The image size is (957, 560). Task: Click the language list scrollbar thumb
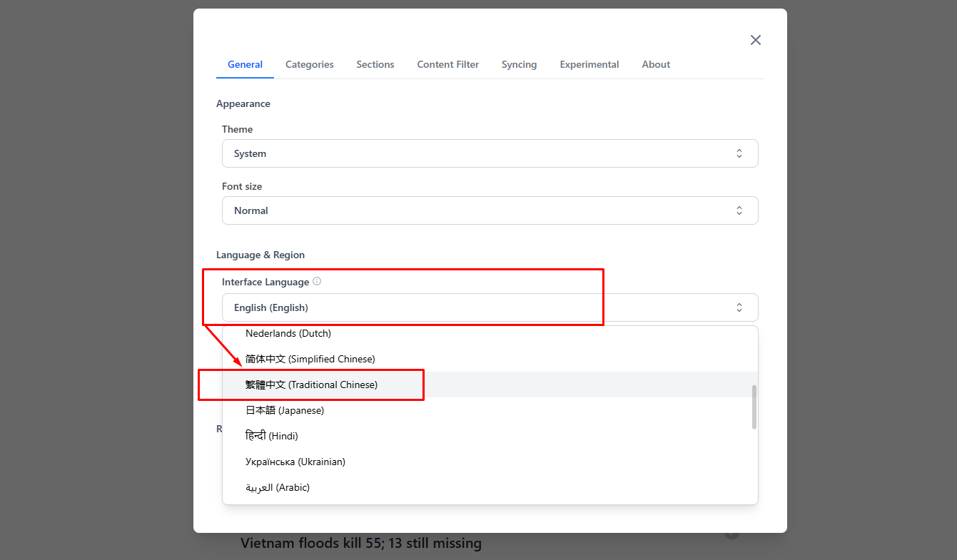pyautogui.click(x=754, y=407)
